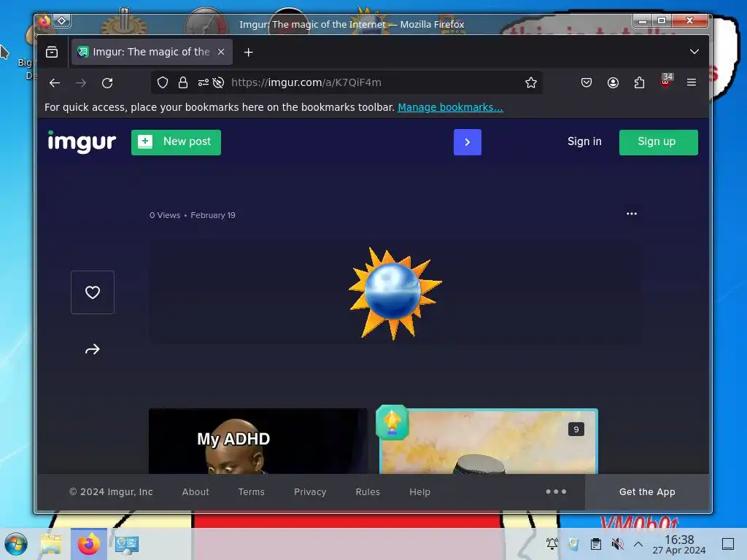747x560 pixels.
Task: Click the green trophy badge on post
Action: click(392, 422)
